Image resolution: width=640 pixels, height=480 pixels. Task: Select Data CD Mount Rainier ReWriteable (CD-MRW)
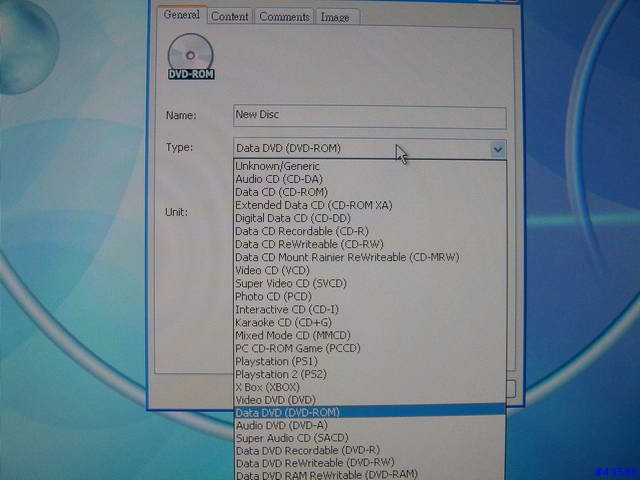[370, 257]
